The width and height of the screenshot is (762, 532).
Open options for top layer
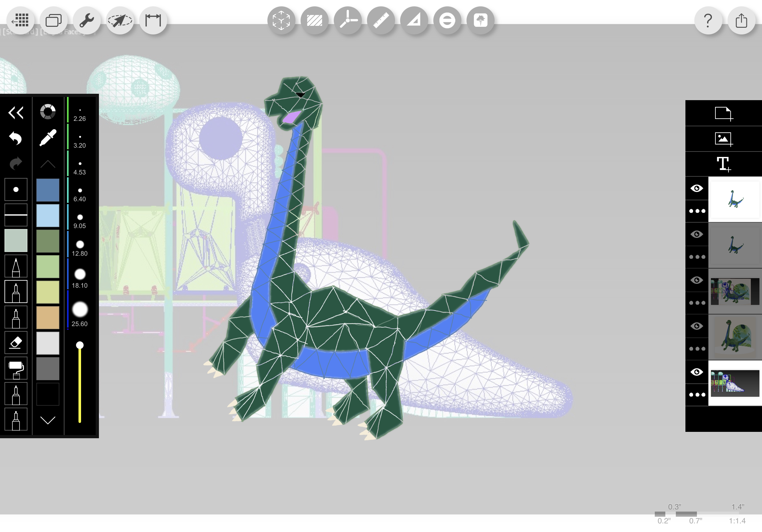pos(697,211)
